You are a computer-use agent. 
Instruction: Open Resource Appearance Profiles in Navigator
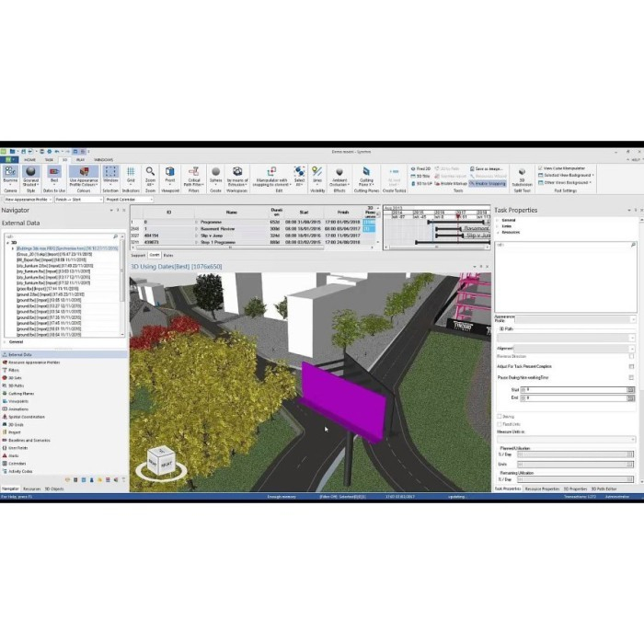pyautogui.click(x=34, y=362)
